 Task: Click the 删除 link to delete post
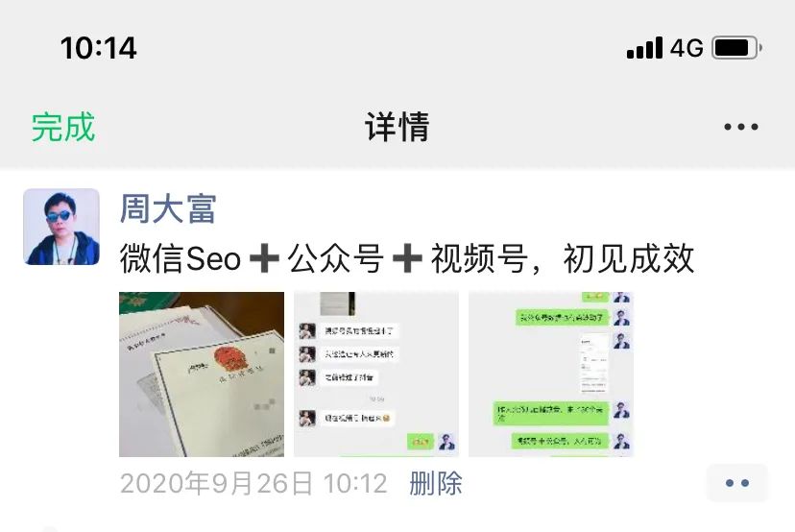(436, 483)
